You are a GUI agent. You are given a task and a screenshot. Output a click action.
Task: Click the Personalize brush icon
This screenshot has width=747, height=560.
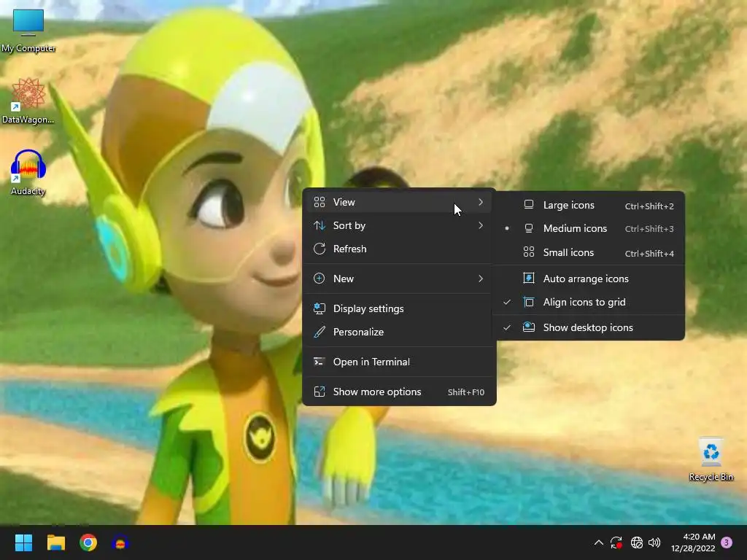[320, 332]
